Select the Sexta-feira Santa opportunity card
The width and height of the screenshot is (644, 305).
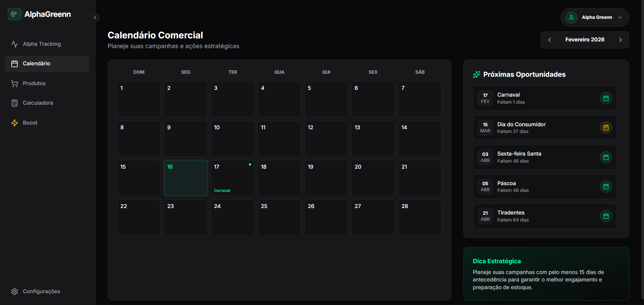(544, 157)
